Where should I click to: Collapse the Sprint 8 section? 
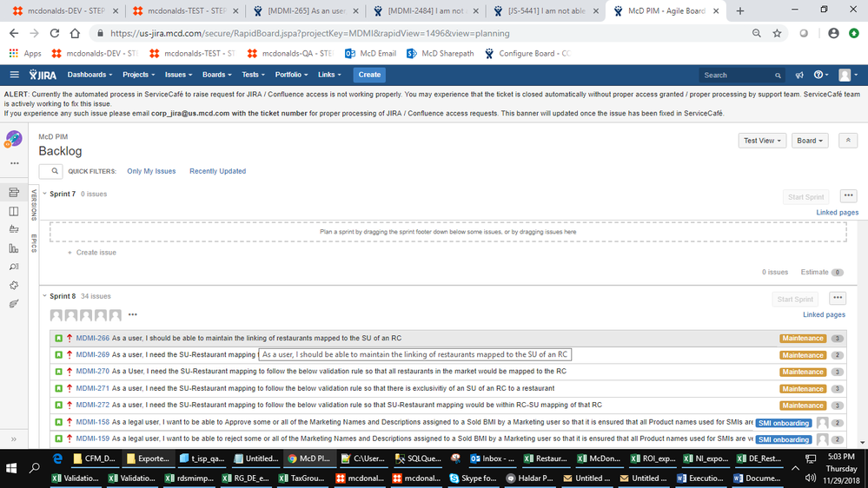point(45,296)
